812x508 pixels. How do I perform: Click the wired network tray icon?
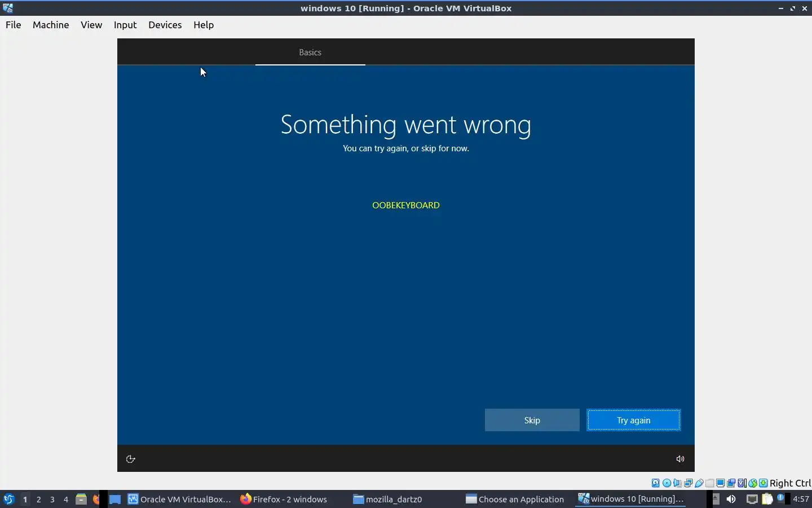coord(752,499)
